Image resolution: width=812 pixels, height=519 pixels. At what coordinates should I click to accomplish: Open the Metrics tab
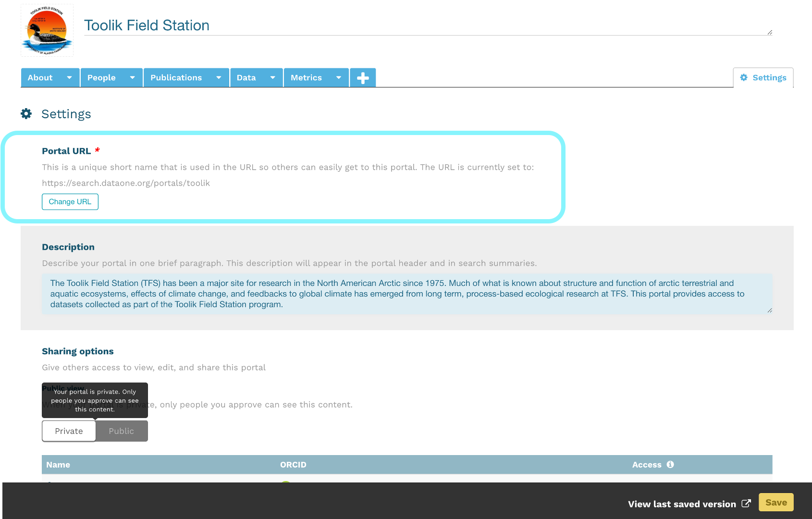(306, 77)
